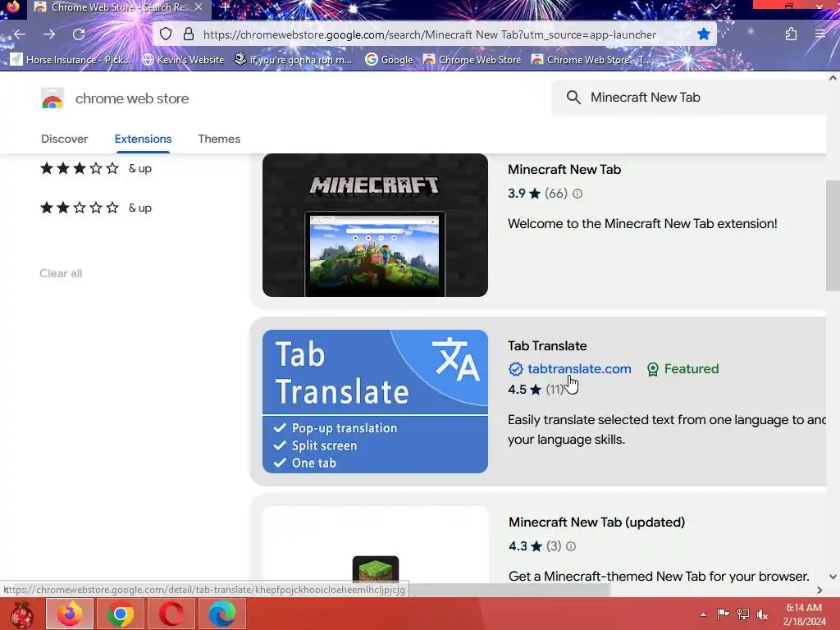840x630 pixels.
Task: Launch Firefox from the taskbar
Action: [70, 614]
